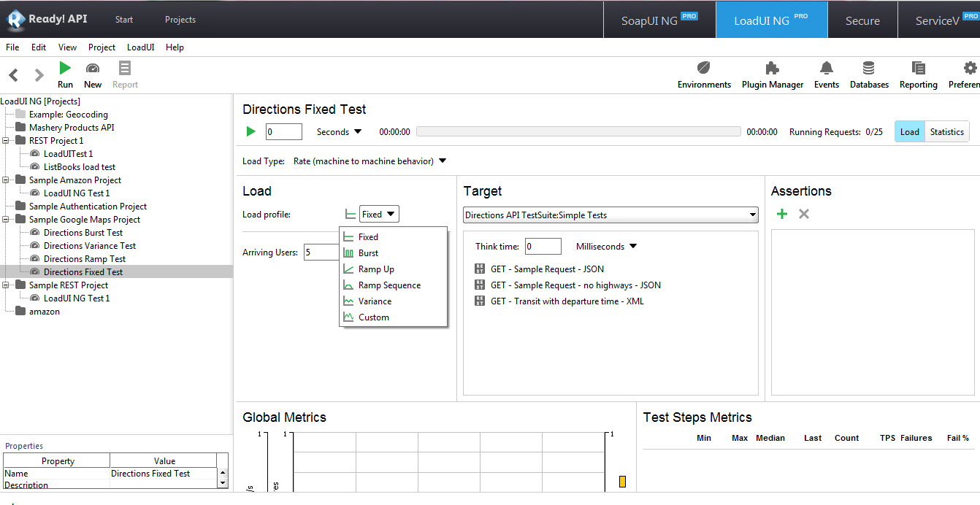Click the test duration progress bar
Image resolution: width=980 pixels, height=505 pixels.
pyautogui.click(x=577, y=131)
